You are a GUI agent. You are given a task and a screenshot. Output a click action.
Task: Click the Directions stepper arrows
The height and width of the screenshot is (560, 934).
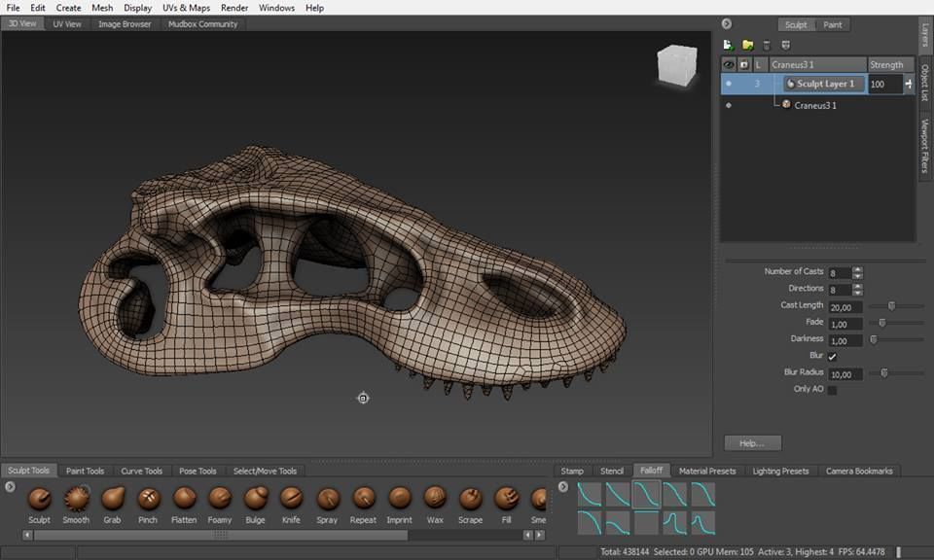pyautogui.click(x=858, y=289)
